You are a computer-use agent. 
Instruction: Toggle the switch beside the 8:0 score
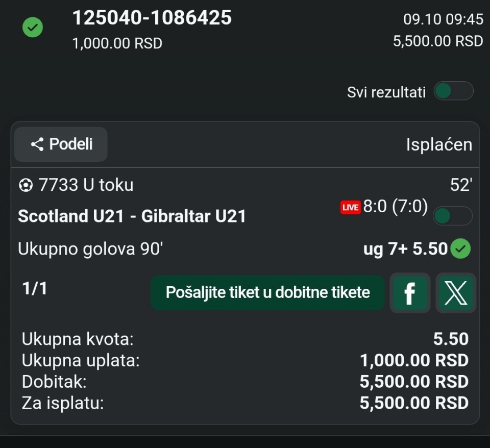452,216
